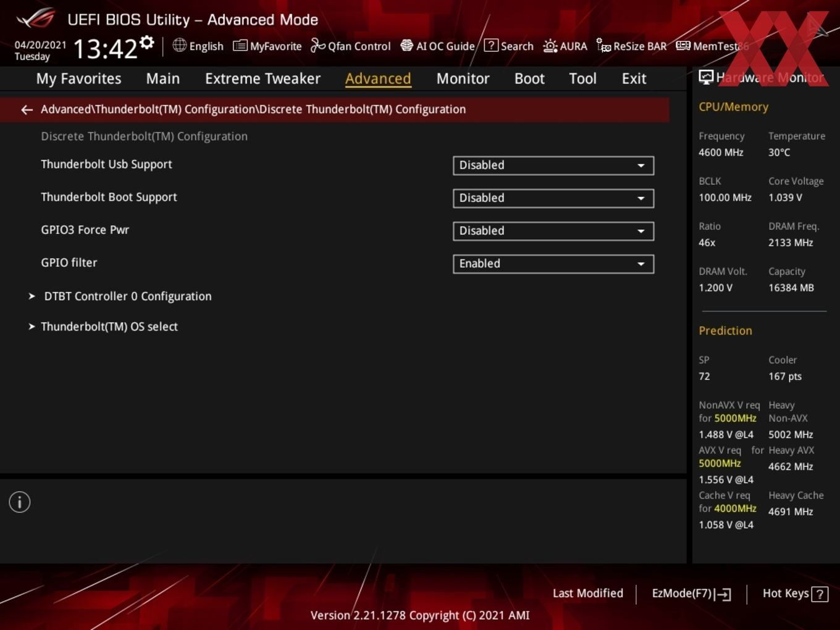
Task: Click the info circle icon
Action: pos(20,502)
